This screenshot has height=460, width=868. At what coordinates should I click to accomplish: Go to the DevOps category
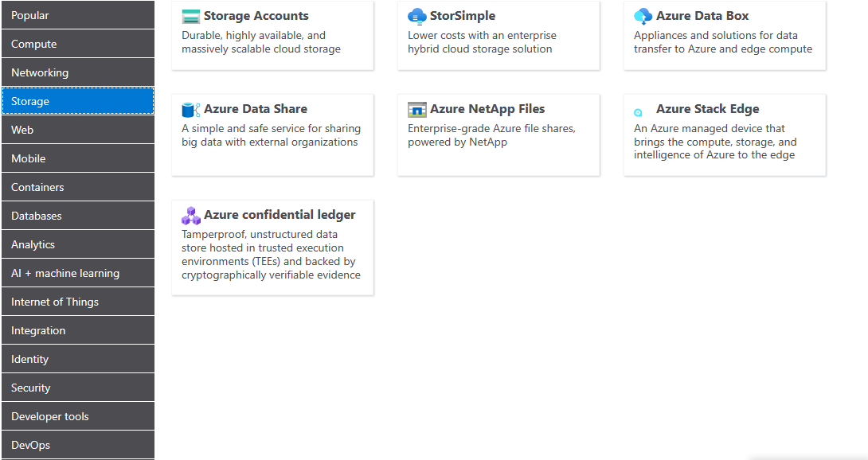(78, 445)
